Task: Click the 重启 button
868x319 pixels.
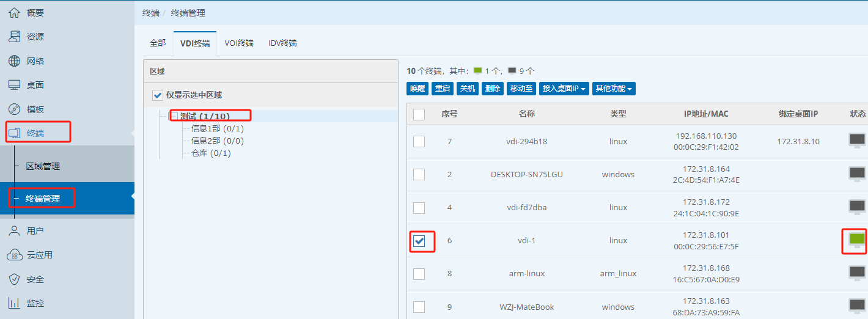Action: pyautogui.click(x=443, y=89)
